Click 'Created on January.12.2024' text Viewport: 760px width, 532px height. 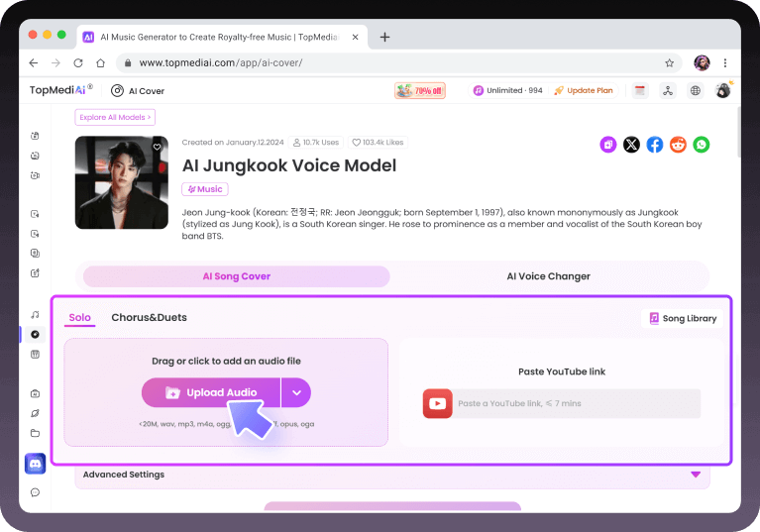point(233,143)
